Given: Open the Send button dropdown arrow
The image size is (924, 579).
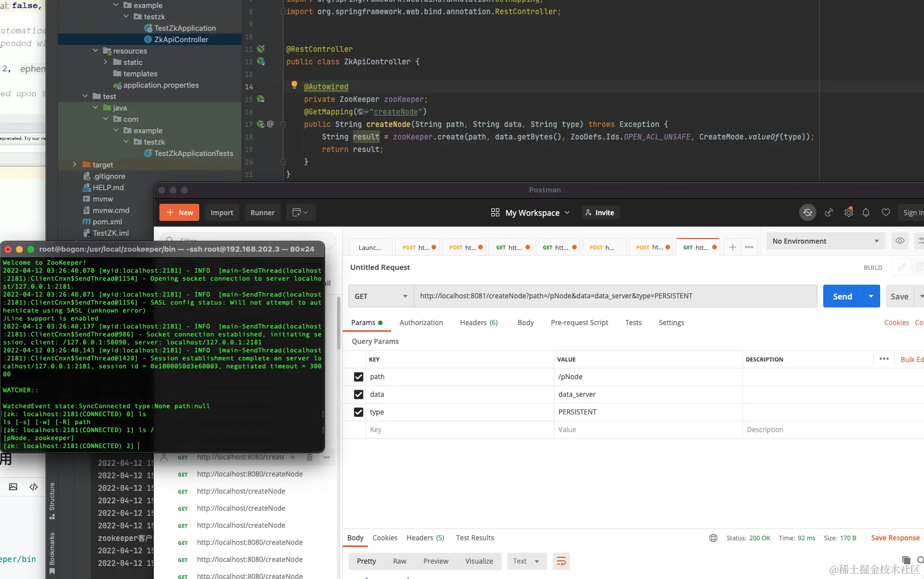Looking at the screenshot, I should (x=871, y=296).
